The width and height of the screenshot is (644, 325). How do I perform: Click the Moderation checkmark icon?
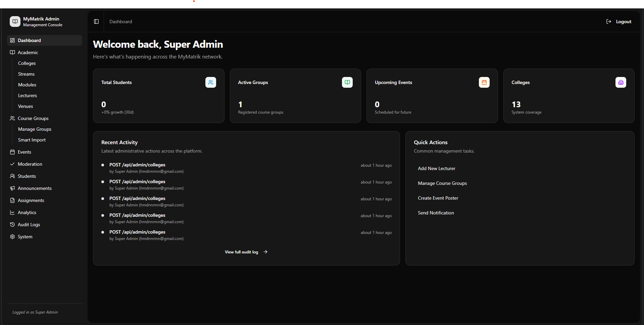point(12,164)
